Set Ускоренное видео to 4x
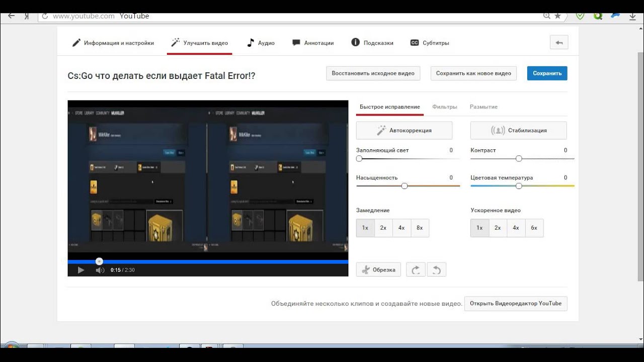The width and height of the screenshot is (644, 362). (x=516, y=228)
